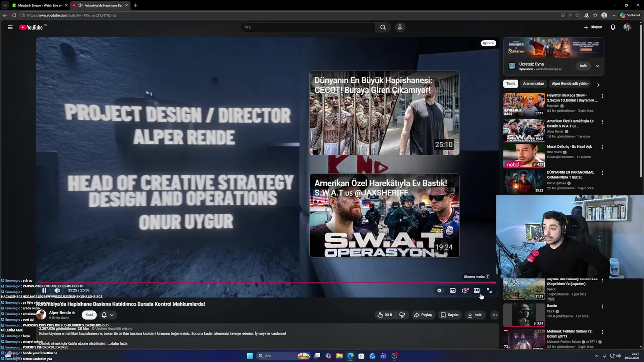
Task: Seek on the red video progress bar
Action: [x=267, y=283]
